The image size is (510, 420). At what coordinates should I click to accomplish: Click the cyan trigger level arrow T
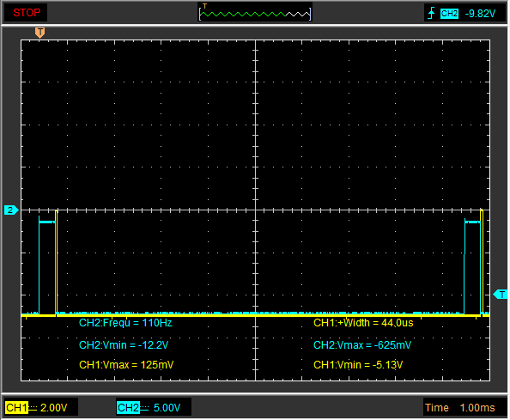(501, 295)
